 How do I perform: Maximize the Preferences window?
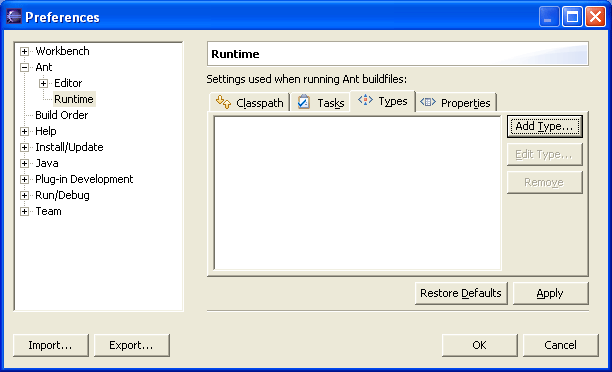coord(572,17)
